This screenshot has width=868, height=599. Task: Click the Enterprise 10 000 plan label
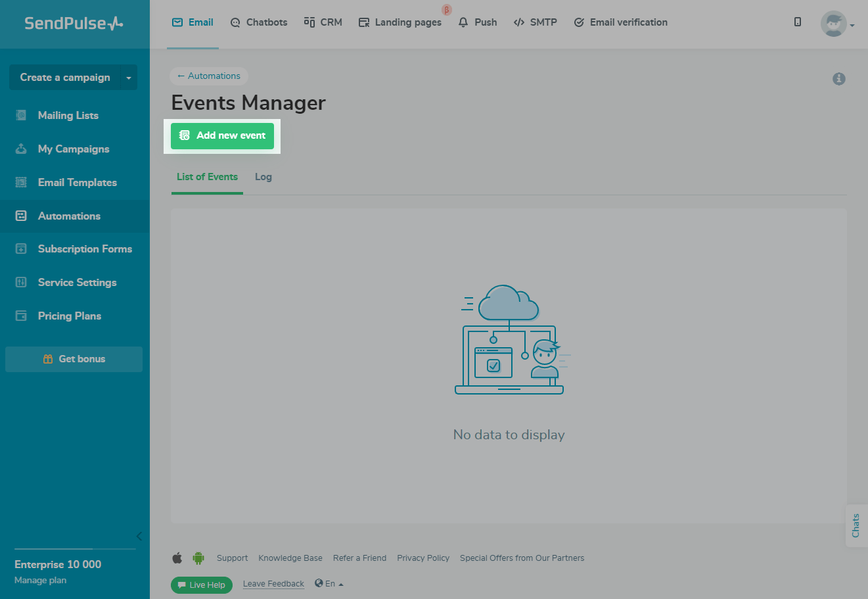coord(58,565)
